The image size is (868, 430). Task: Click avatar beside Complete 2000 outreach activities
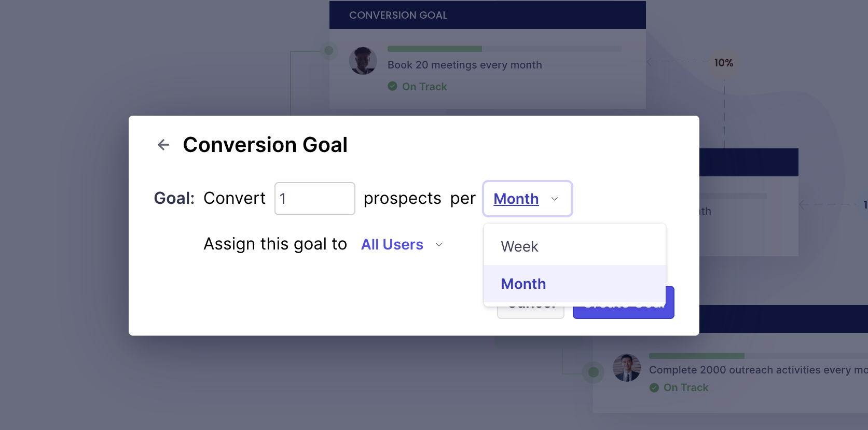click(627, 368)
